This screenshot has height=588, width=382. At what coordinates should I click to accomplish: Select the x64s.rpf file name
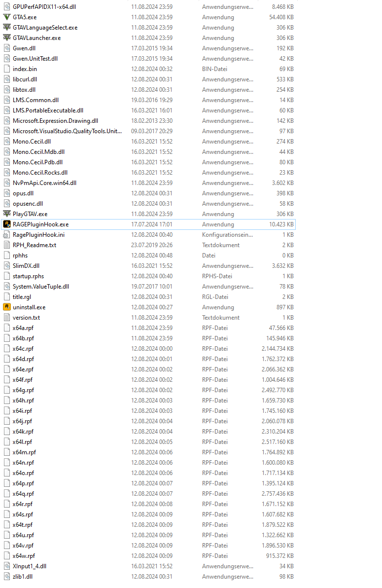23,514
